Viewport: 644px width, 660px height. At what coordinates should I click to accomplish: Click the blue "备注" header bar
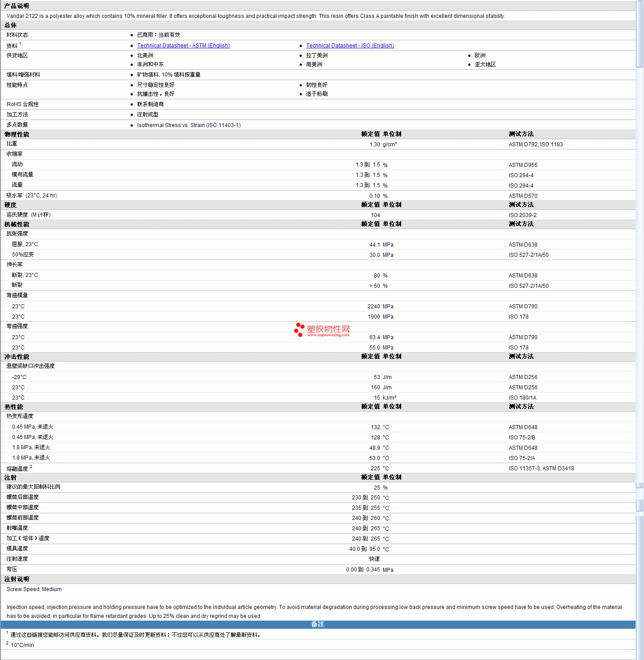coord(318,624)
